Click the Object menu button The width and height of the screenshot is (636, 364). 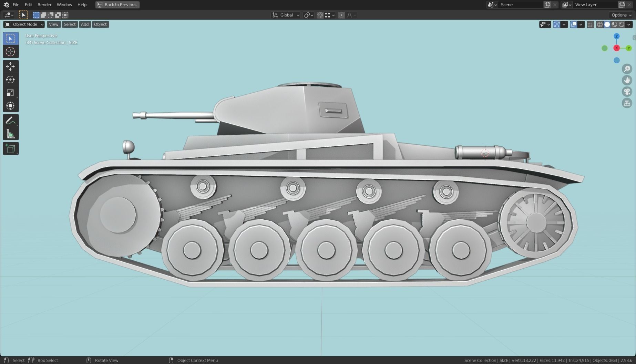tap(100, 24)
